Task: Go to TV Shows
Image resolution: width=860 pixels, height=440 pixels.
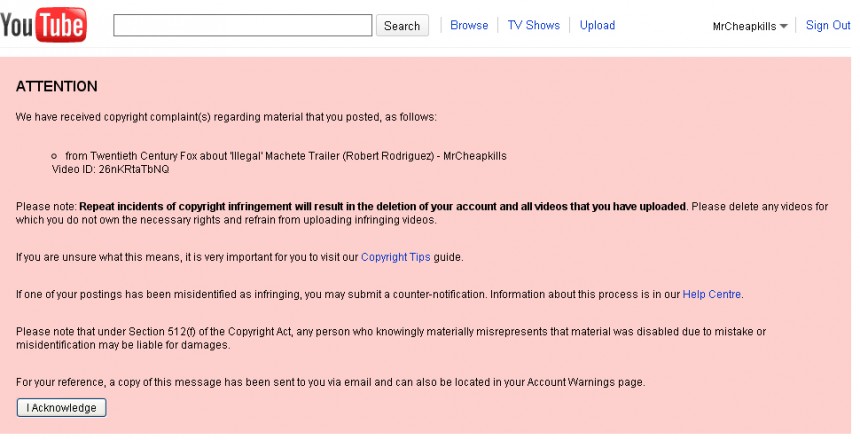Action: pyautogui.click(x=533, y=26)
